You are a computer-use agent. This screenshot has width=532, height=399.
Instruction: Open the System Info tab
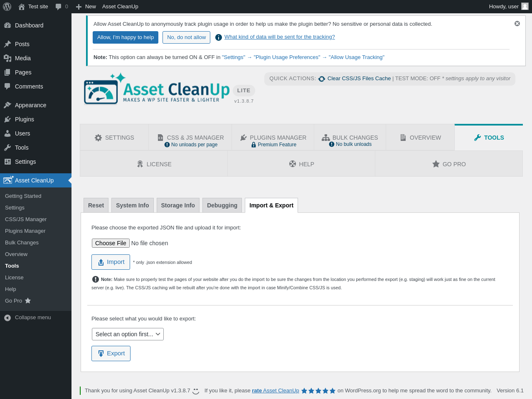[133, 205]
